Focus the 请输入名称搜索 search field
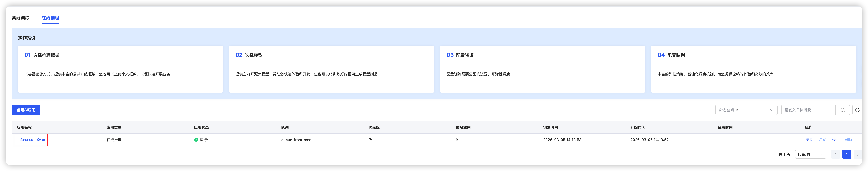Image resolution: width=868 pixels, height=171 pixels. pos(808,110)
